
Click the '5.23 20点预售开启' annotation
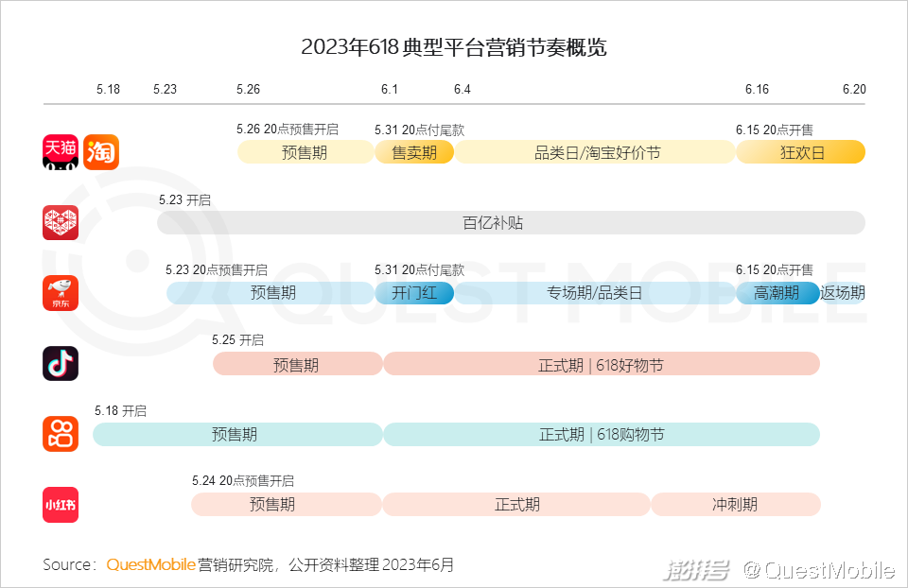tap(217, 269)
